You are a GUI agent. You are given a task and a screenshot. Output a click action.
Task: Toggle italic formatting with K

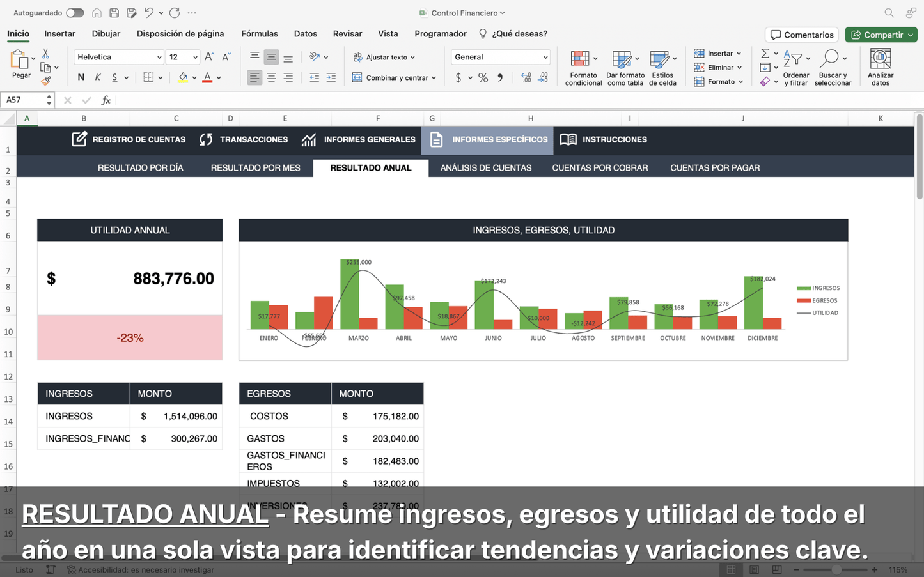pyautogui.click(x=97, y=77)
